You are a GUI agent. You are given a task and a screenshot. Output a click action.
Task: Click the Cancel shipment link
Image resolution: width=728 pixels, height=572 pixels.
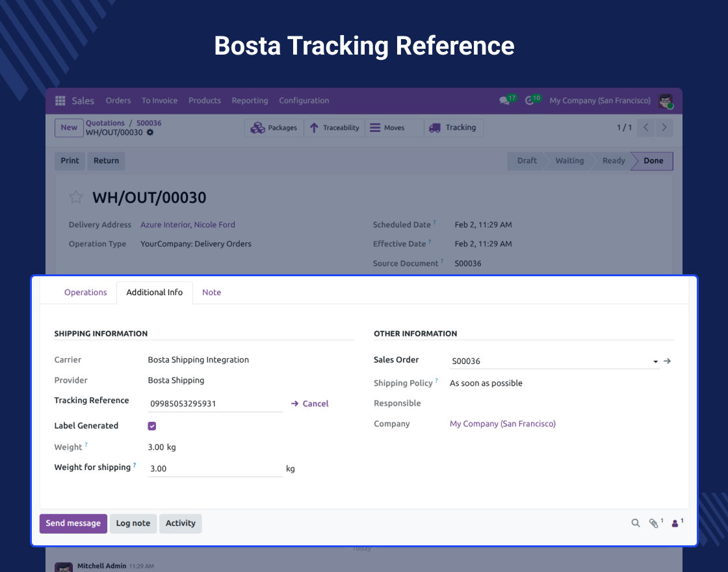click(x=309, y=404)
